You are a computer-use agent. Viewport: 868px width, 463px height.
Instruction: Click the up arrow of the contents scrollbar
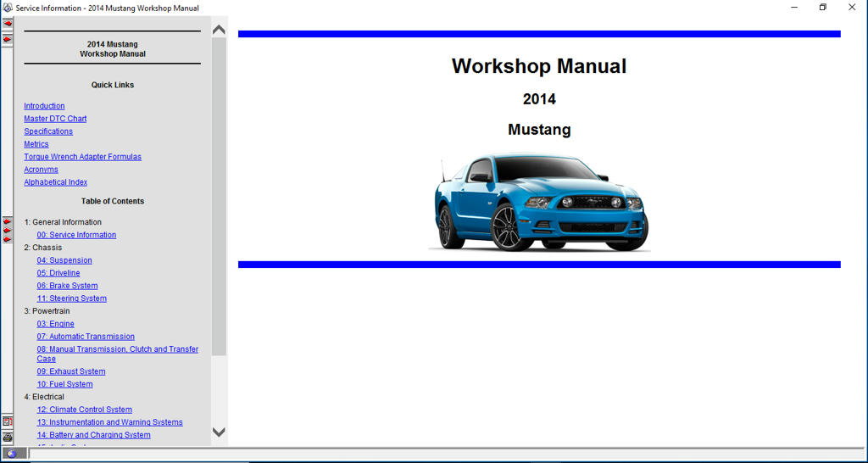[x=220, y=30]
